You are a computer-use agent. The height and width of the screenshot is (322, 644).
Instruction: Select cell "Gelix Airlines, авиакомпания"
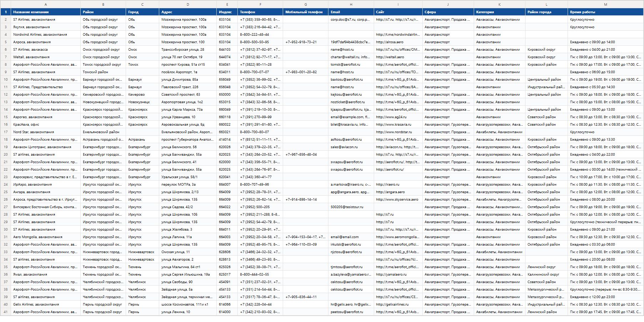(46, 305)
